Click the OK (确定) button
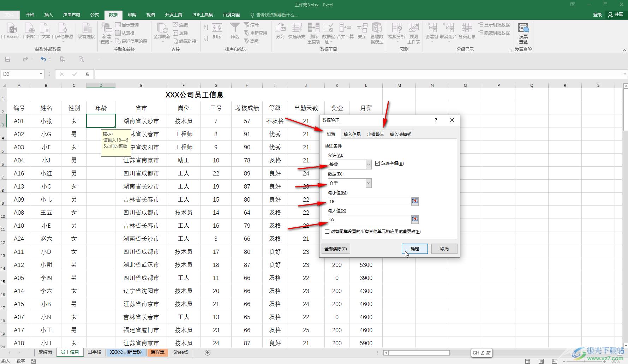Viewport: 628px width, 364px height. (414, 249)
